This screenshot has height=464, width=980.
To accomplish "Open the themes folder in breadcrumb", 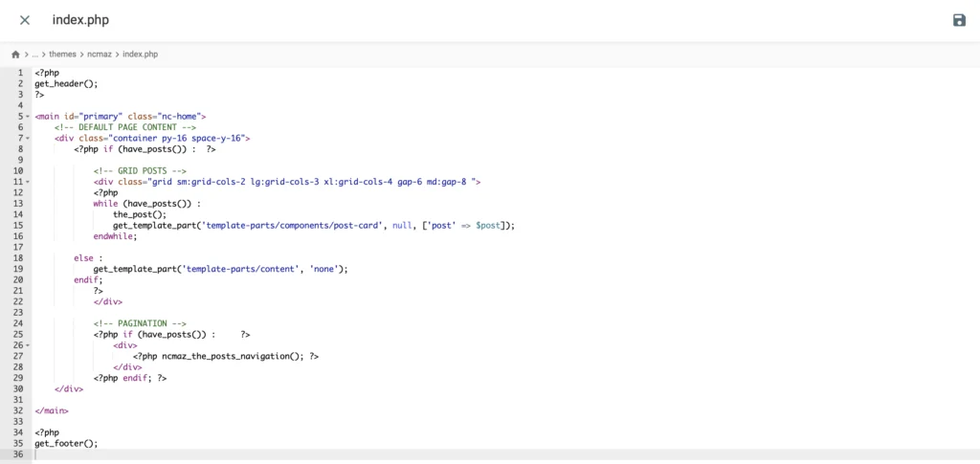I will pos(62,55).
